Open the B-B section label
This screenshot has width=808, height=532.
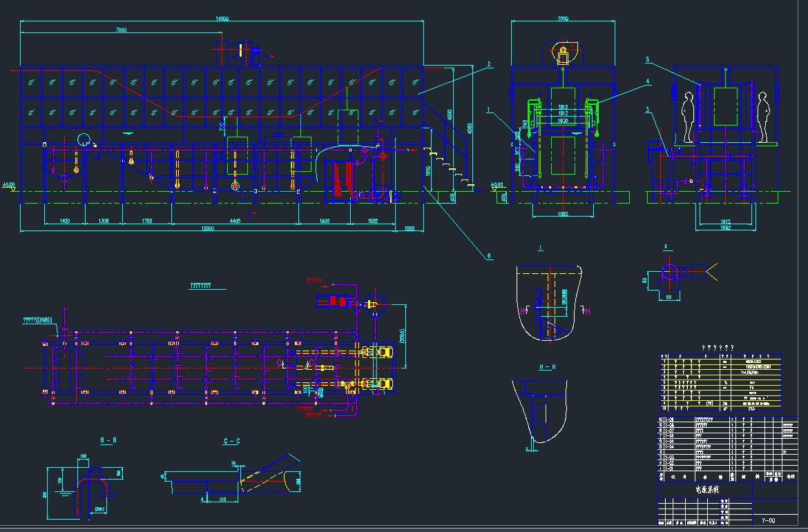point(108,438)
